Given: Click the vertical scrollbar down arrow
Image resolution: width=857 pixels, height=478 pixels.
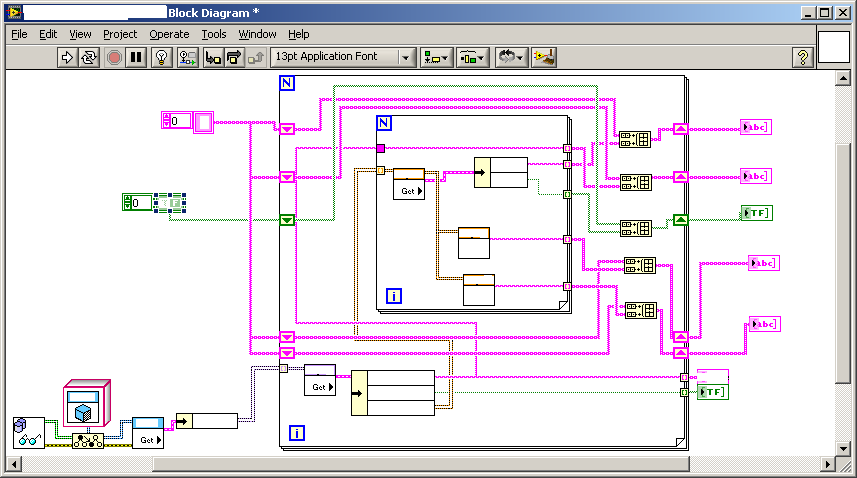Looking at the screenshot, I should (843, 449).
